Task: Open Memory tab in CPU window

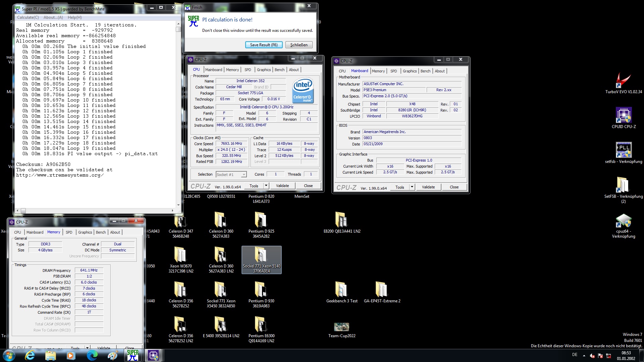Action: pos(232,70)
